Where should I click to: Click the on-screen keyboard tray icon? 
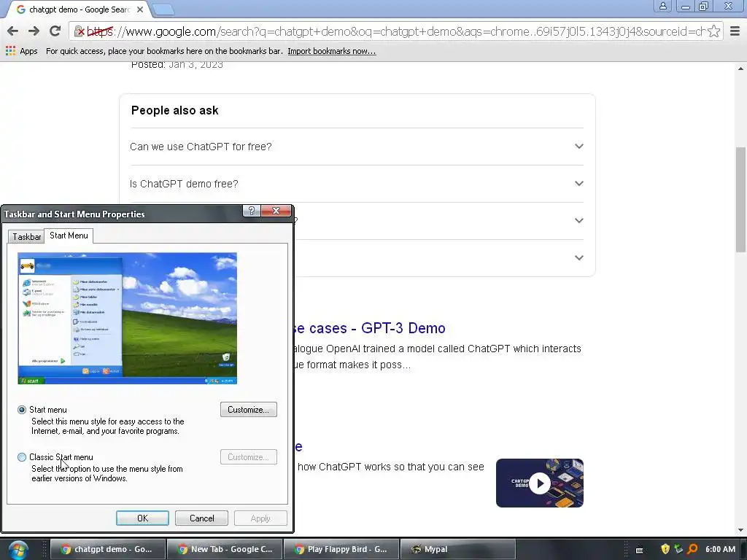639,550
